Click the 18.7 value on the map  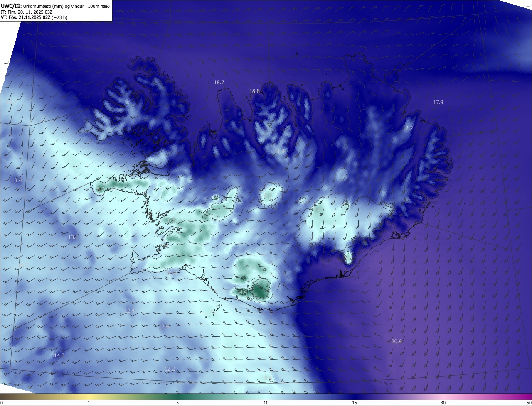(x=219, y=83)
